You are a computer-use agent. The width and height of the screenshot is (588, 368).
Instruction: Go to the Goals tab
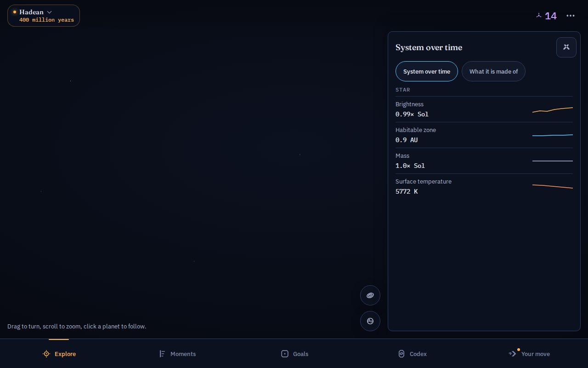(294, 354)
